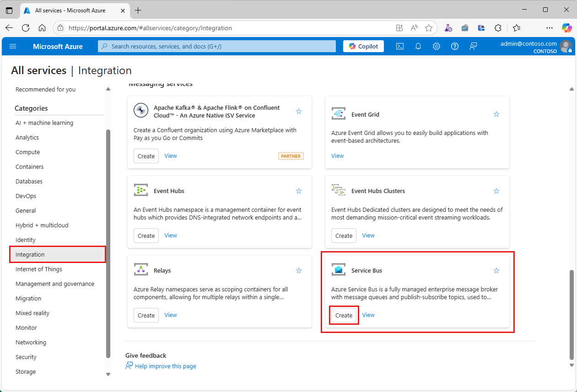Launch Copilot from the Azure header
The width and height of the screenshot is (577, 392).
(363, 46)
